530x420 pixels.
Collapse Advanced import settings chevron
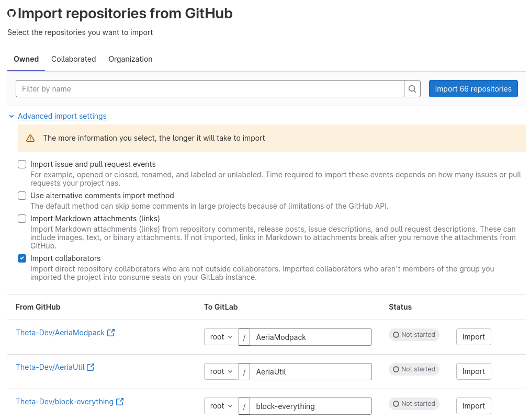coord(12,116)
